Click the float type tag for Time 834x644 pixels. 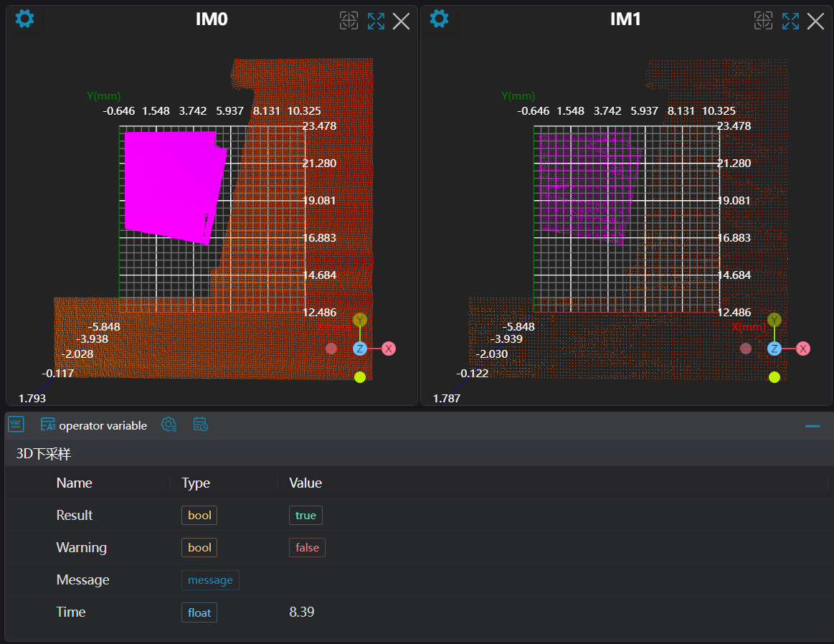(x=199, y=612)
